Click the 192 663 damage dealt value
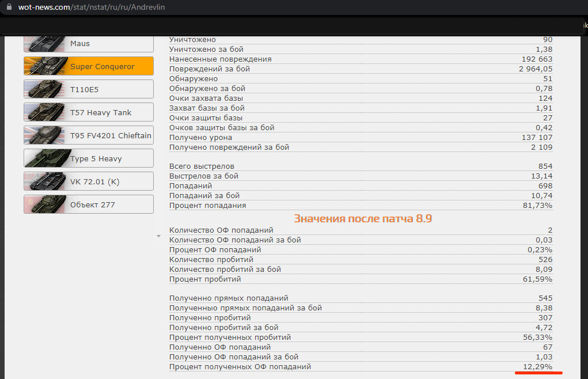Image resolution: width=588 pixels, height=379 pixels. click(537, 59)
